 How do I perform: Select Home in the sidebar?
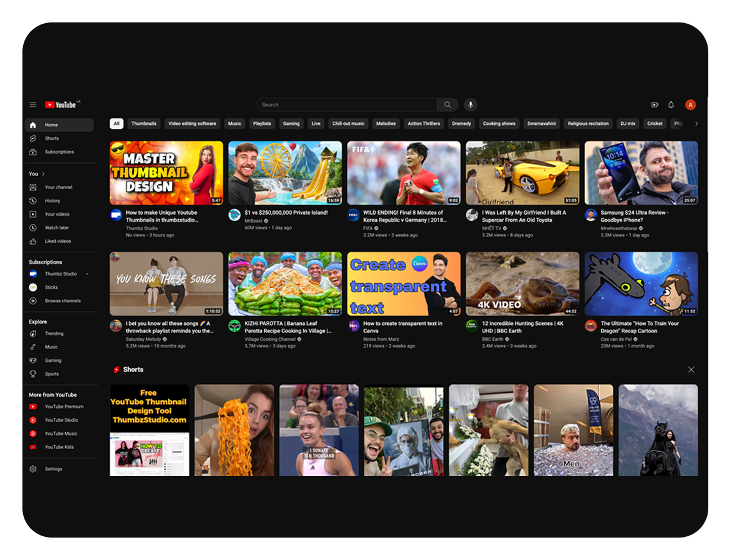[59, 124]
